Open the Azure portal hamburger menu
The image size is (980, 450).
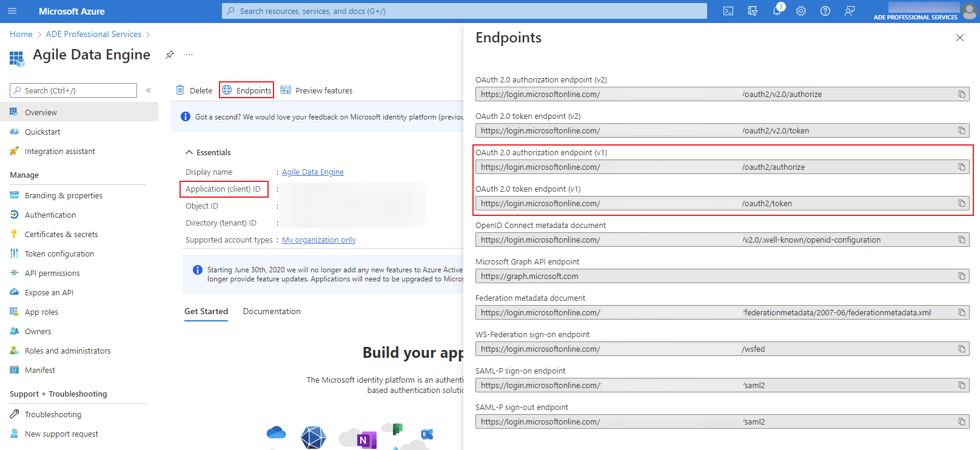[12, 11]
